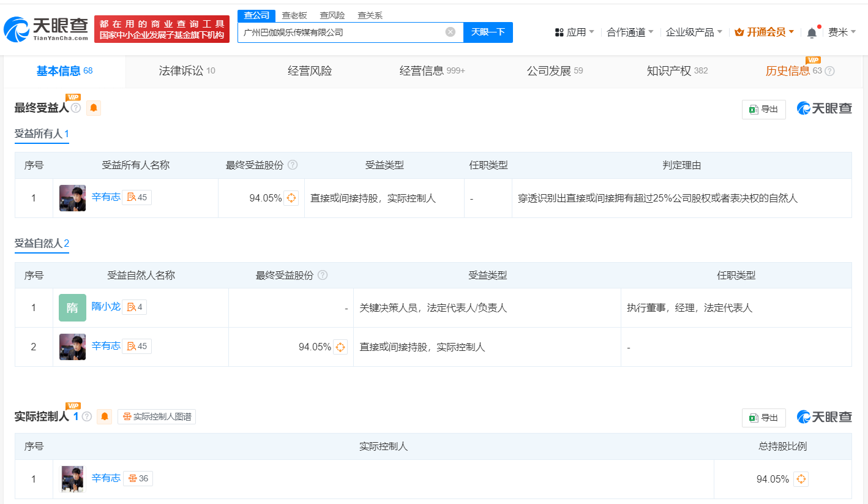Expand the 合作通道 dropdown
Screen dimensions: 868x504
pyautogui.click(x=630, y=32)
